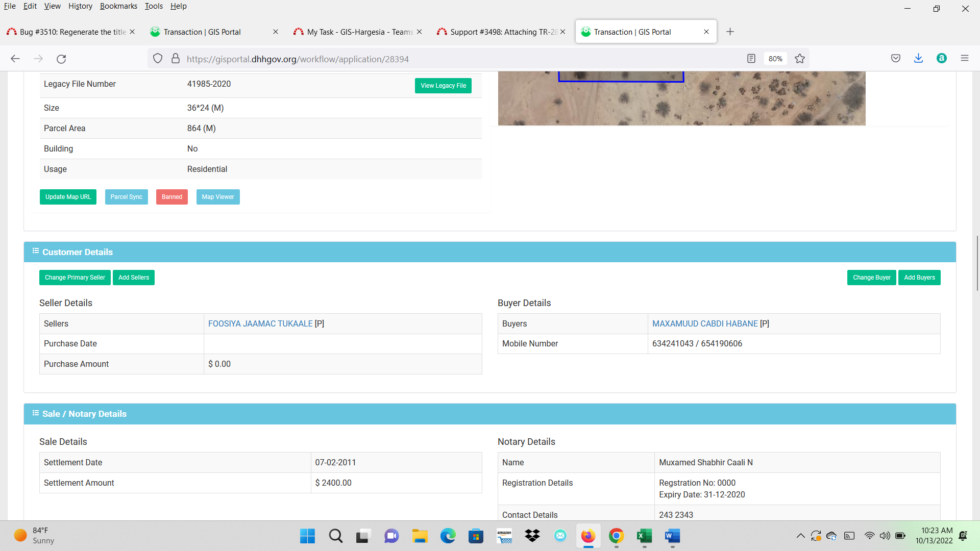Open the weather widget showing 84°F Sunny

(x=35, y=536)
